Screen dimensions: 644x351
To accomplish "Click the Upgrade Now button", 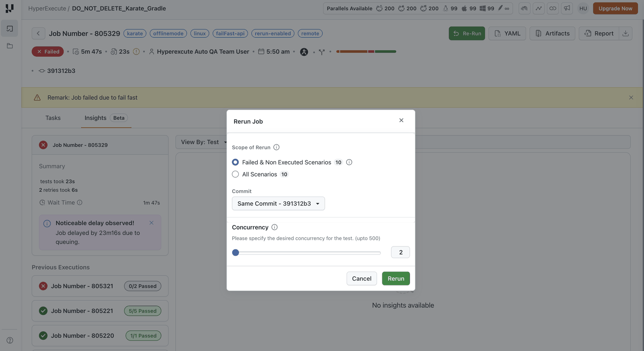I will (615, 8).
